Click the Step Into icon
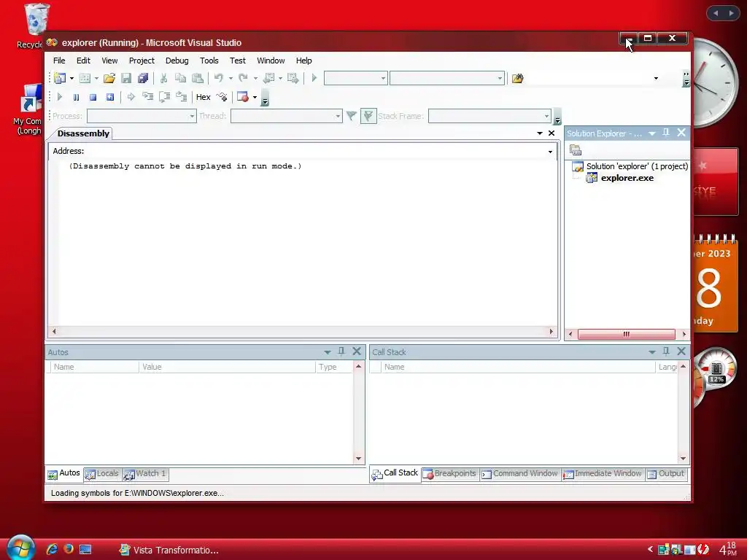This screenshot has height=560, width=747. 147,97
